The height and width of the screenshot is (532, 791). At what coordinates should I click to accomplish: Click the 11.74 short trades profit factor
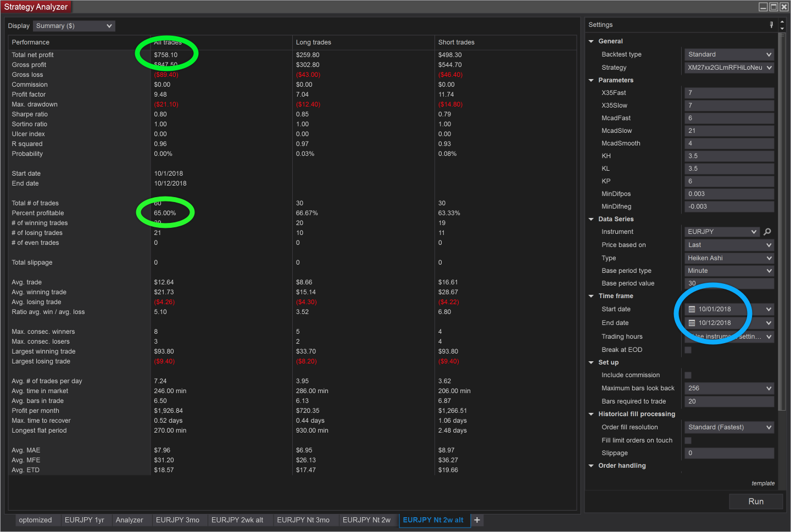(447, 94)
